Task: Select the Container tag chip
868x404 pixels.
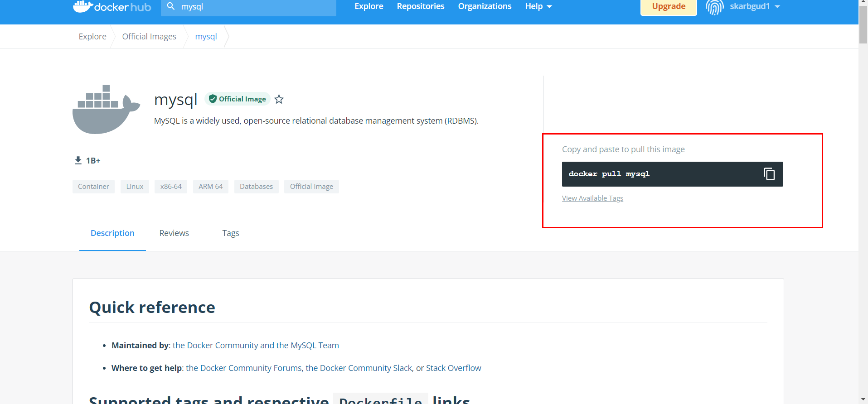Action: click(x=93, y=187)
